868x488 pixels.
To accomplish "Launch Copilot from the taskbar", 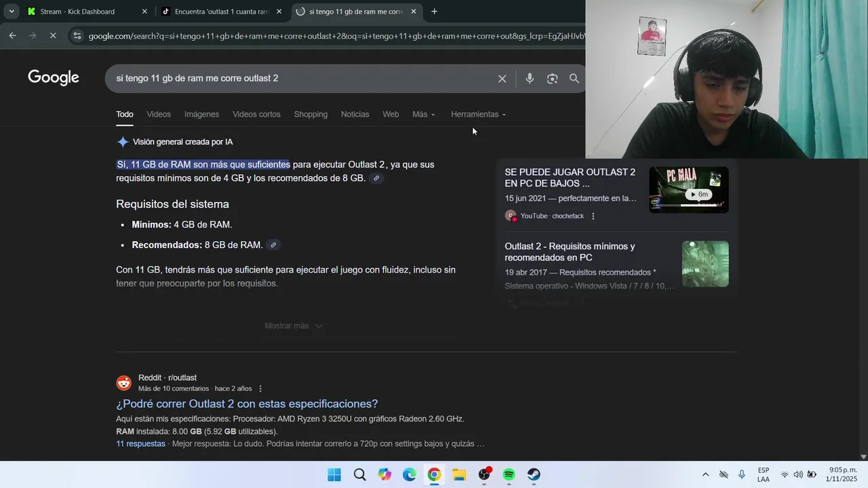I will [x=384, y=474].
